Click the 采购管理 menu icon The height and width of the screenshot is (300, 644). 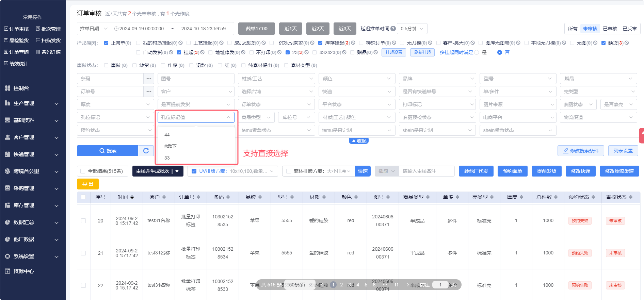tap(7, 188)
